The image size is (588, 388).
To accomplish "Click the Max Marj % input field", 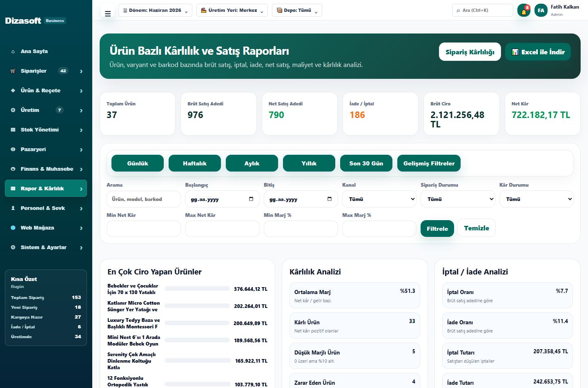I will (x=379, y=229).
